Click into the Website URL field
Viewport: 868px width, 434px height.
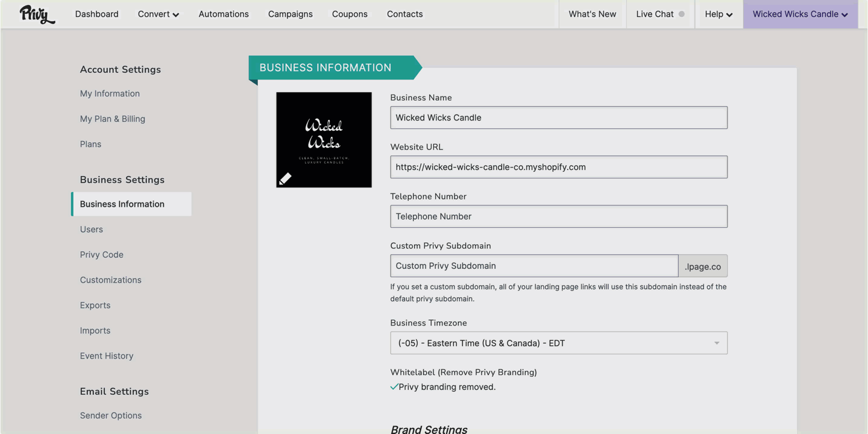point(559,167)
